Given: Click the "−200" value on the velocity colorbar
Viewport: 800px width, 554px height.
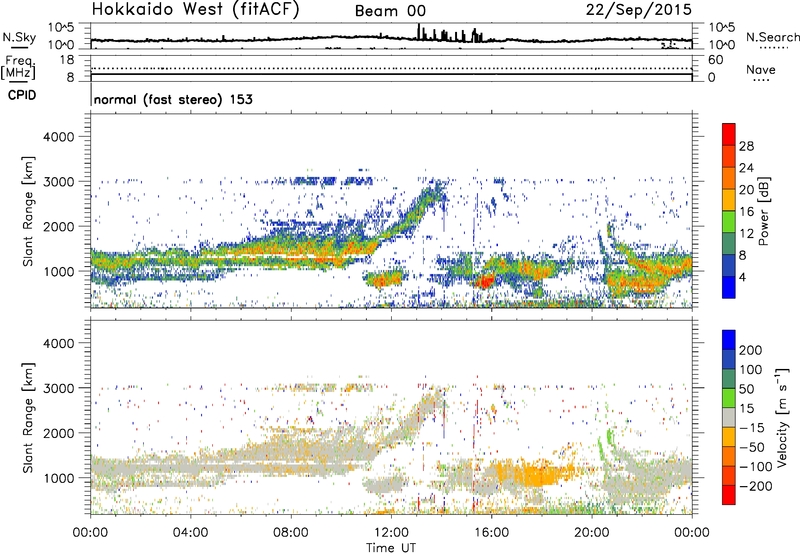Looking at the screenshot, I should click(756, 486).
